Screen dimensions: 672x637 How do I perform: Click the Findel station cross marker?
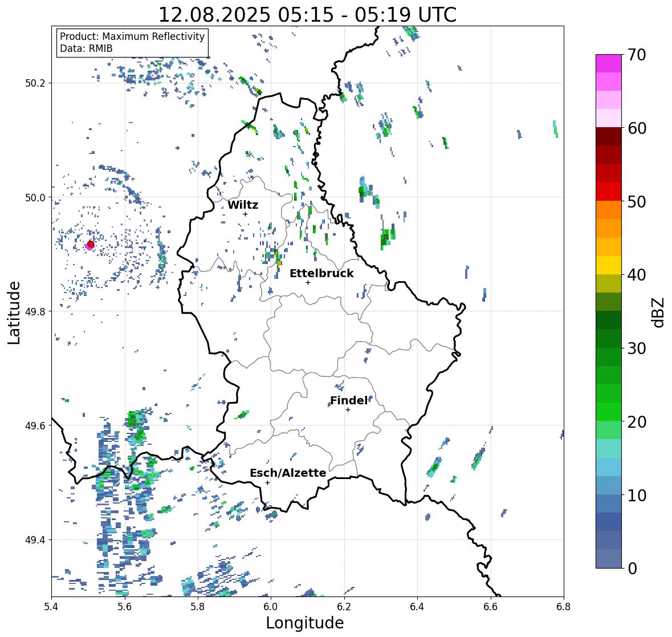click(x=348, y=410)
